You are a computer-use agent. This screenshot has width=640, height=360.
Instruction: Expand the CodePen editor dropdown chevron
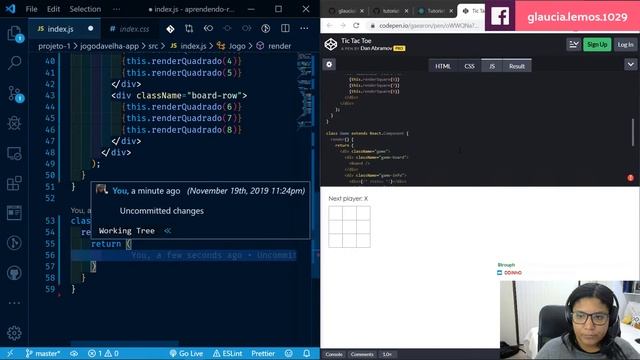pos(630,64)
